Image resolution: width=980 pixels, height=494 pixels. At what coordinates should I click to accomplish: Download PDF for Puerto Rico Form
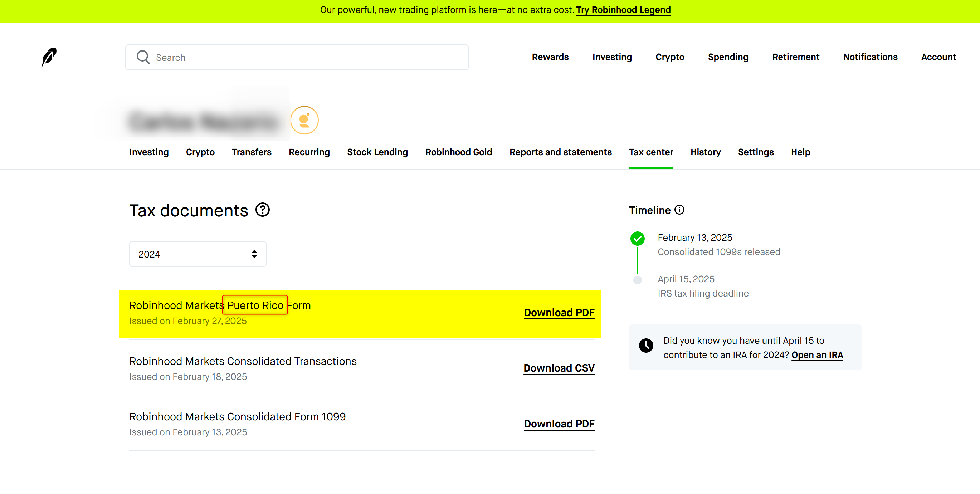point(559,313)
